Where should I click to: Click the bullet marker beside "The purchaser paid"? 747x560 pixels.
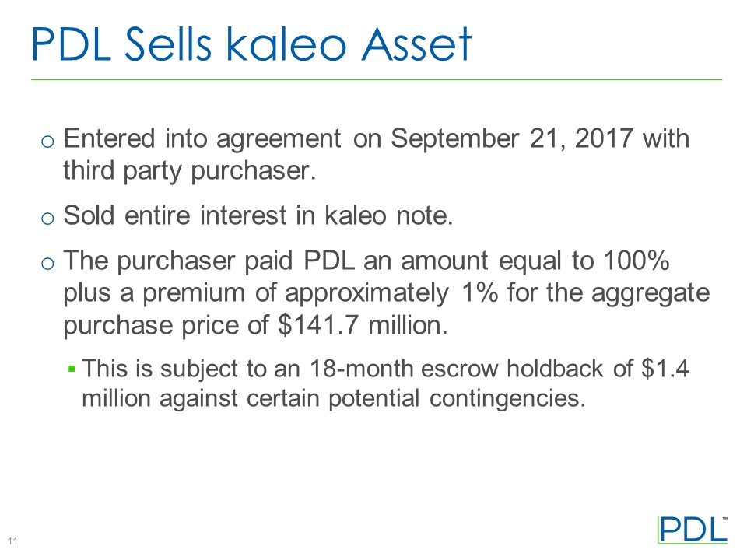tap(47, 264)
